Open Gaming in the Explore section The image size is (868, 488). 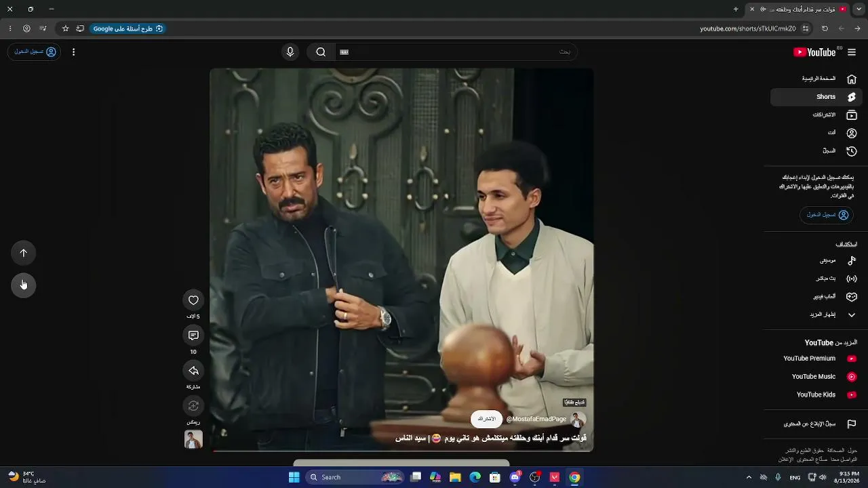click(x=815, y=297)
